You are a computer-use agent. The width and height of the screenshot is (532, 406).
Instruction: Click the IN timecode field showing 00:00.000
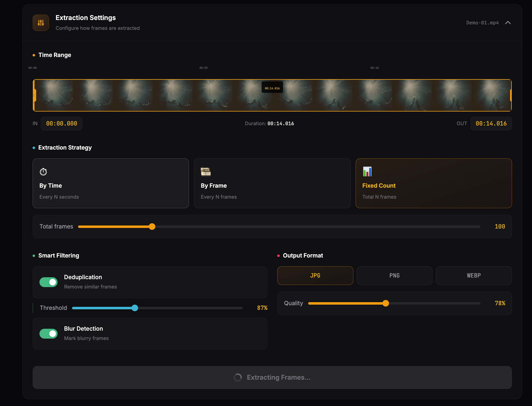click(61, 123)
